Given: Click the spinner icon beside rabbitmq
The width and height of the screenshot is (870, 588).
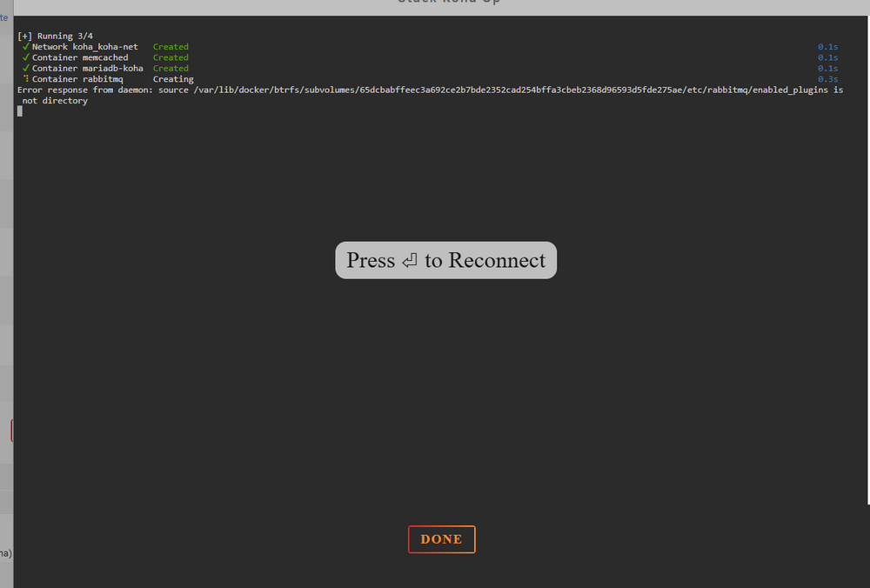Looking at the screenshot, I should point(26,79).
